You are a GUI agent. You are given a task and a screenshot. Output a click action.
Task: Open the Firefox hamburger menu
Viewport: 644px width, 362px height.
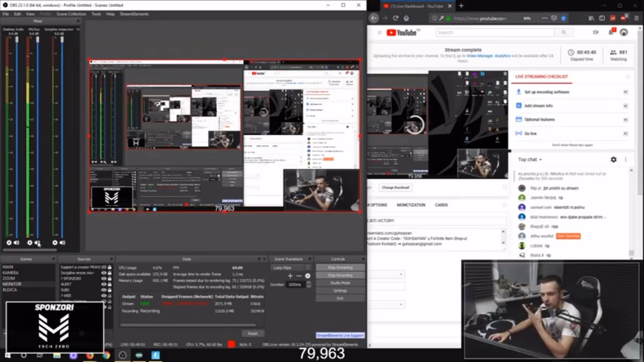(635, 18)
